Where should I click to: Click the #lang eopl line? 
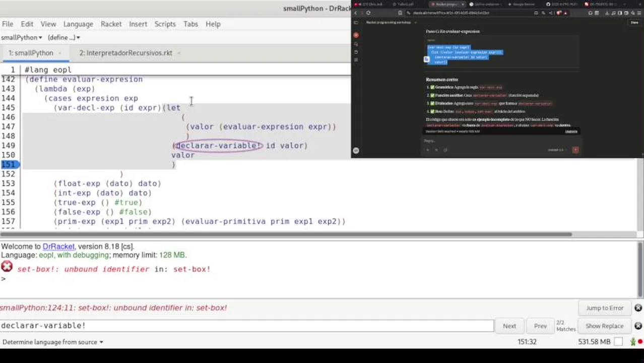point(48,70)
